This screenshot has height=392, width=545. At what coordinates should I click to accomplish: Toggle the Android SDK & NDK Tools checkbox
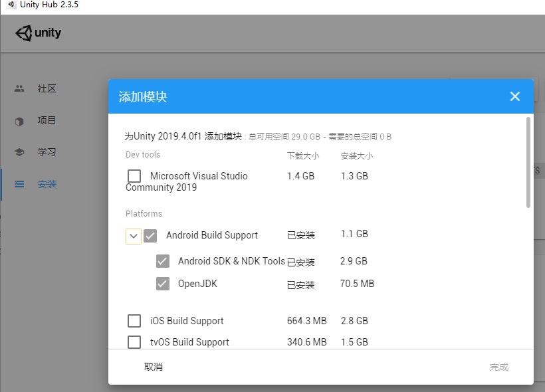[x=163, y=260]
